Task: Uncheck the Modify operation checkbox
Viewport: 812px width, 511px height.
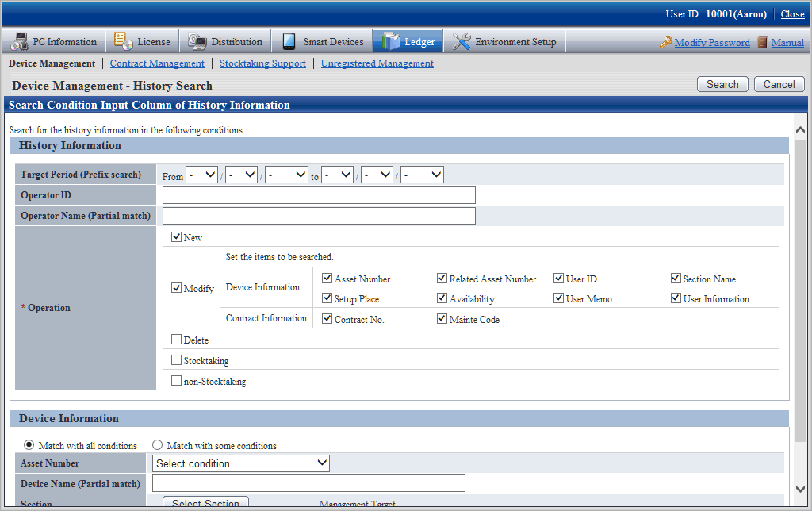Action: click(176, 287)
